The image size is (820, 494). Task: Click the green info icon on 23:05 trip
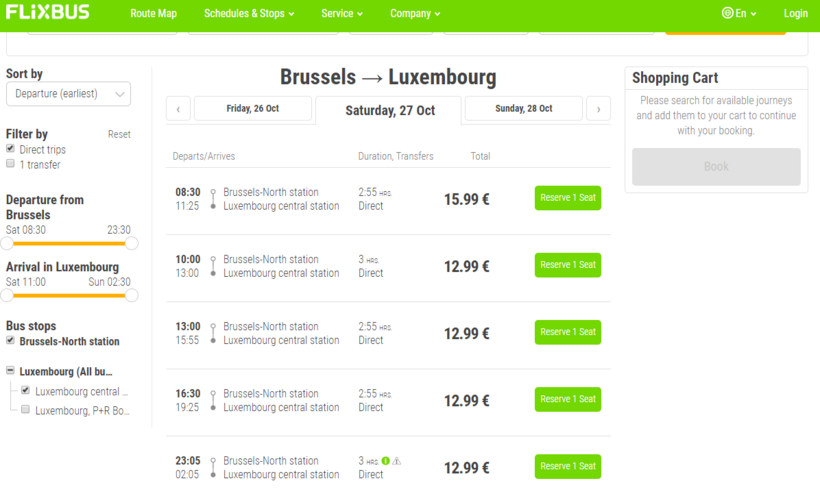coord(386,461)
